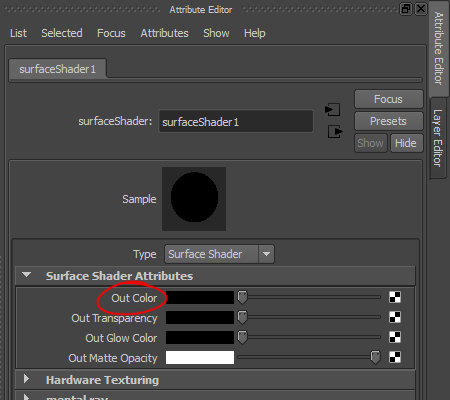Viewport: 450px width, 400px height.
Task: Click the material Sample preview swatch
Action: [194, 199]
